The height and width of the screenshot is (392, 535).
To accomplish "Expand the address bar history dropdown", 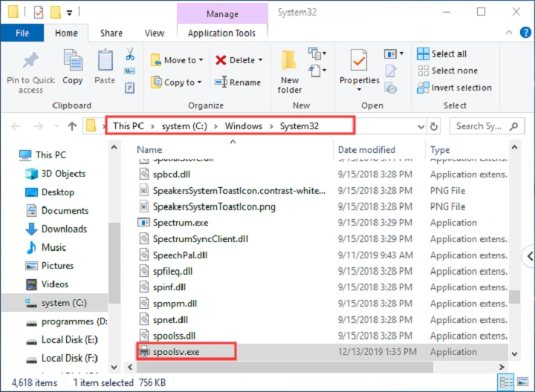I will click(421, 127).
